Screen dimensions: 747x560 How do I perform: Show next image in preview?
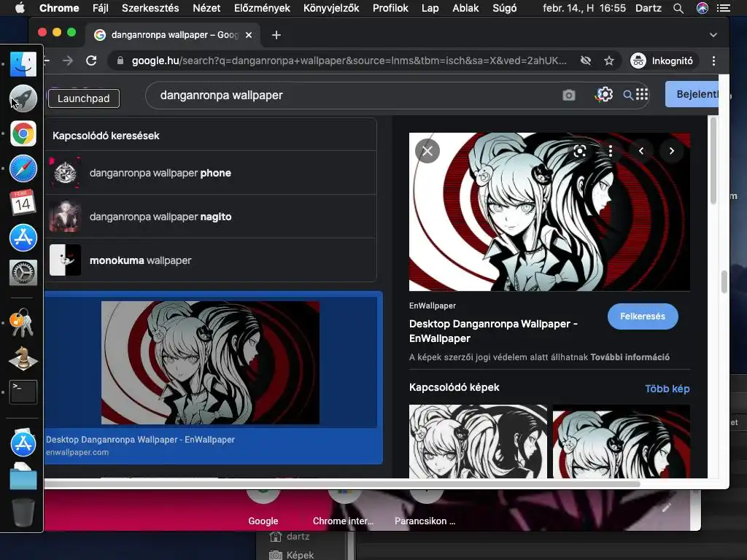click(x=672, y=151)
